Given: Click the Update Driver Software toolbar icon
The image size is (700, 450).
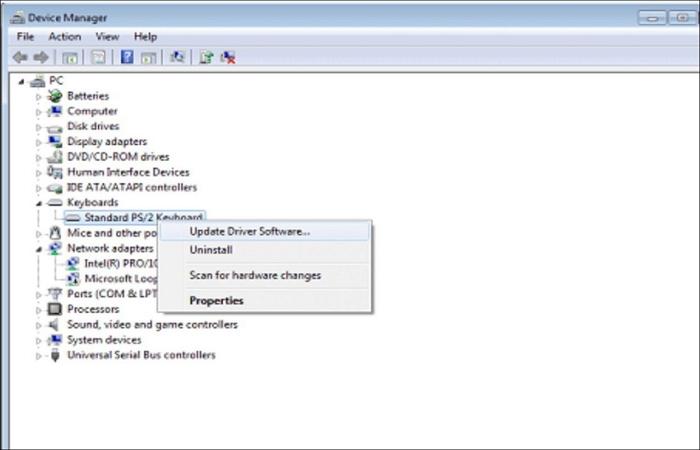Looking at the screenshot, I should click(x=206, y=57).
